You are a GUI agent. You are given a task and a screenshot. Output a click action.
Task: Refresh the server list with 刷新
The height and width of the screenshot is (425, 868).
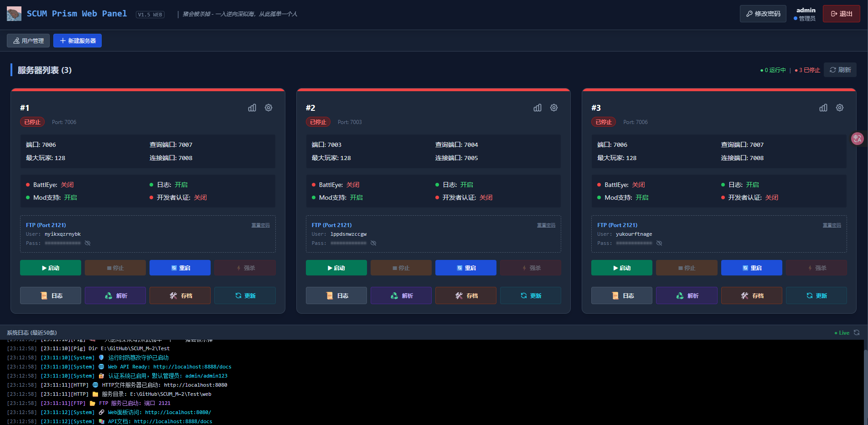click(x=840, y=70)
